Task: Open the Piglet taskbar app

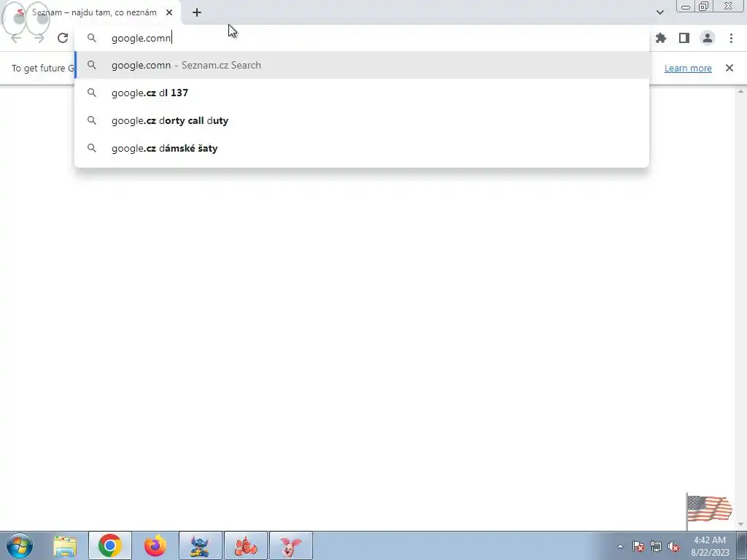Action: pyautogui.click(x=291, y=545)
